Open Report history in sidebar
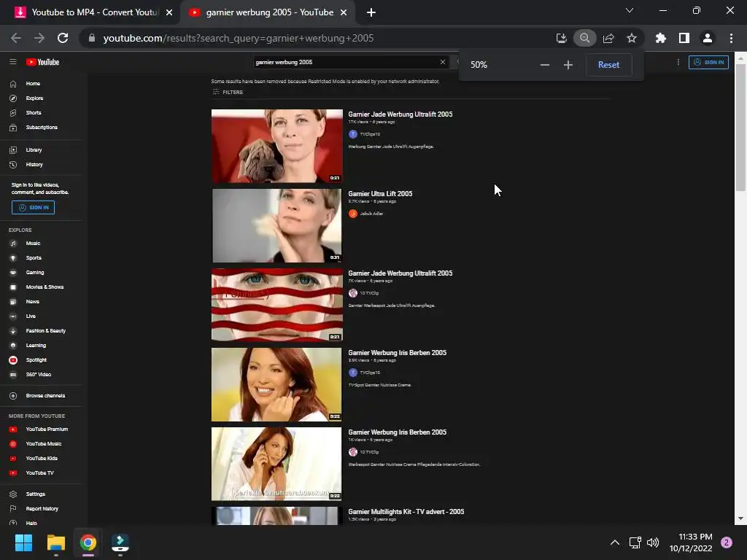The height and width of the screenshot is (560, 747). point(41,508)
